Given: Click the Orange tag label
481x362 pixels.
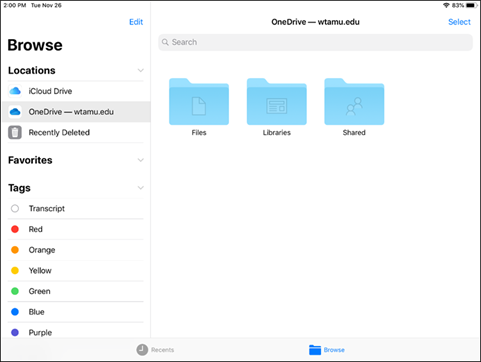Looking at the screenshot, I should pos(42,250).
